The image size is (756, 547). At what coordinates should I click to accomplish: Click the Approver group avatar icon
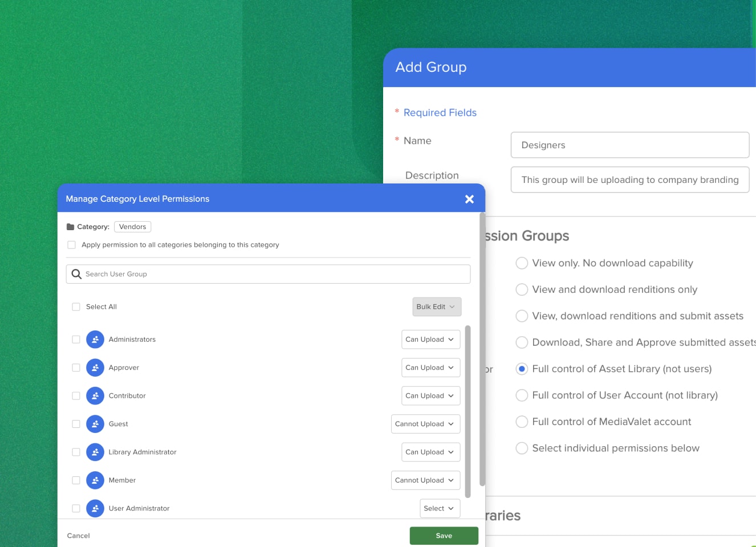click(x=95, y=368)
